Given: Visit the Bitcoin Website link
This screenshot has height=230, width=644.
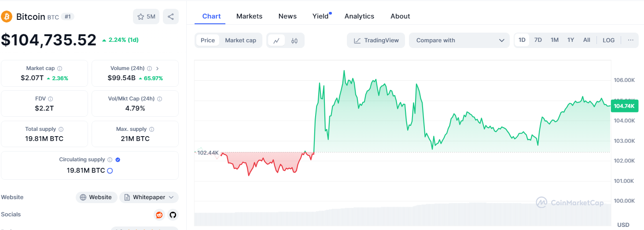Looking at the screenshot, I should (x=96, y=197).
